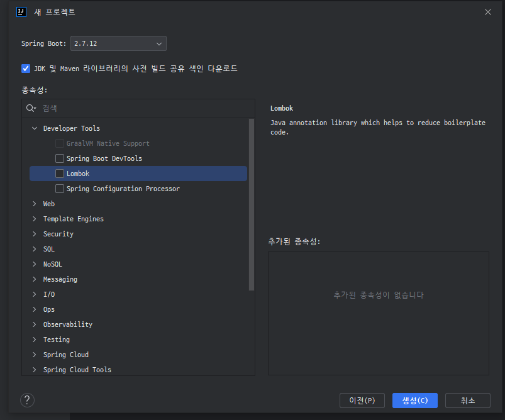Open the help question mark button

[x=28, y=401]
